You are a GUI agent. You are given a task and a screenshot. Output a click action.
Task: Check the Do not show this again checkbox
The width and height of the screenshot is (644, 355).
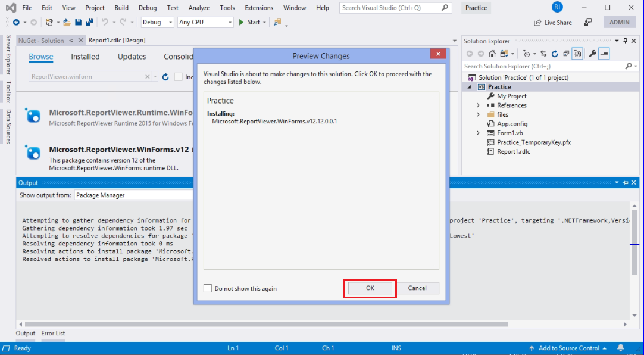click(208, 288)
